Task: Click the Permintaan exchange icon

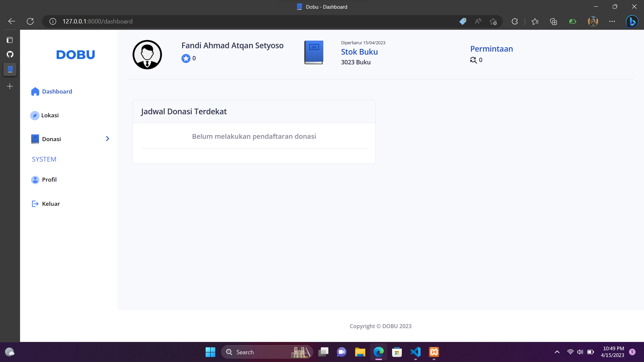Action: pyautogui.click(x=473, y=60)
